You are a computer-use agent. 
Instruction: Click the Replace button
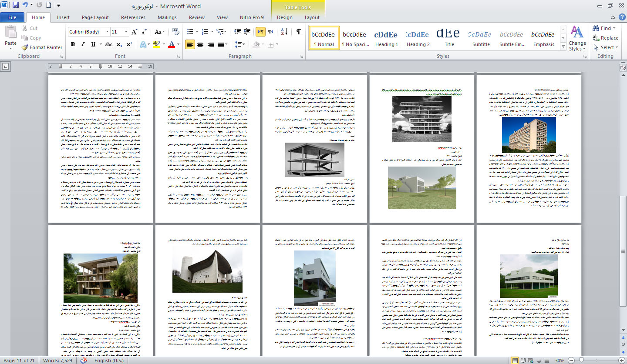tap(605, 38)
